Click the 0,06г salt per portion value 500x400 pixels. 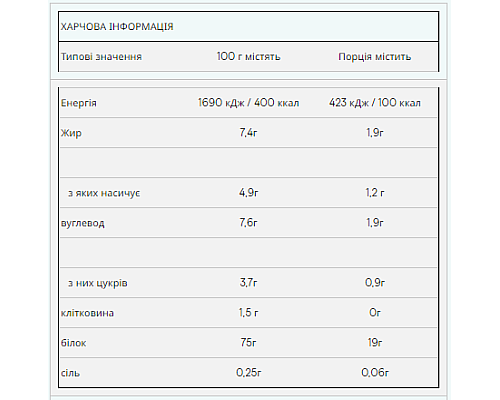point(375,373)
